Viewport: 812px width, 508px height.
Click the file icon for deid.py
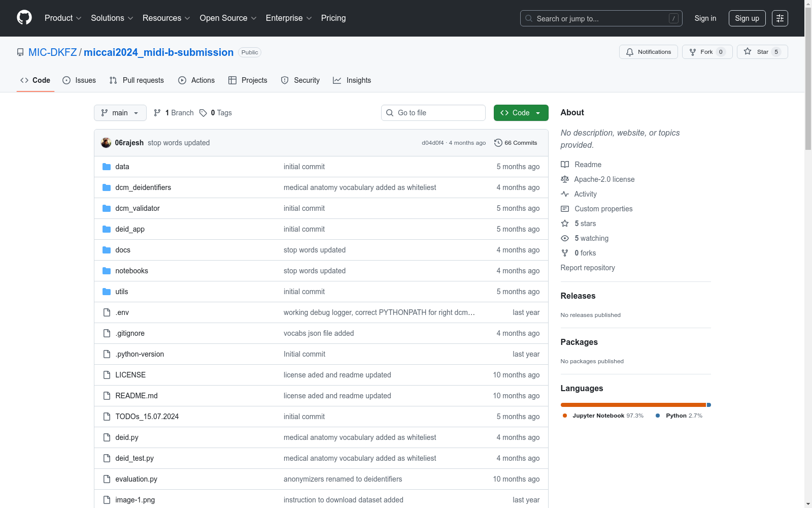pyautogui.click(x=107, y=437)
